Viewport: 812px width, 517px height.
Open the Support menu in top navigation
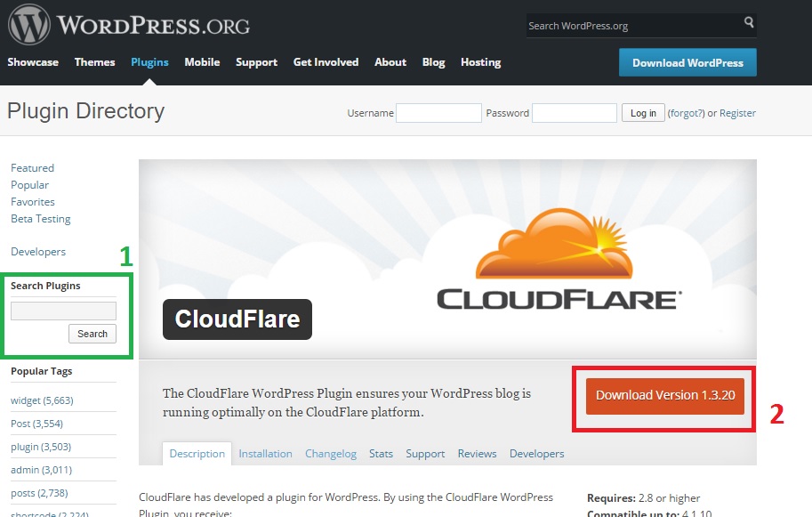pos(256,62)
